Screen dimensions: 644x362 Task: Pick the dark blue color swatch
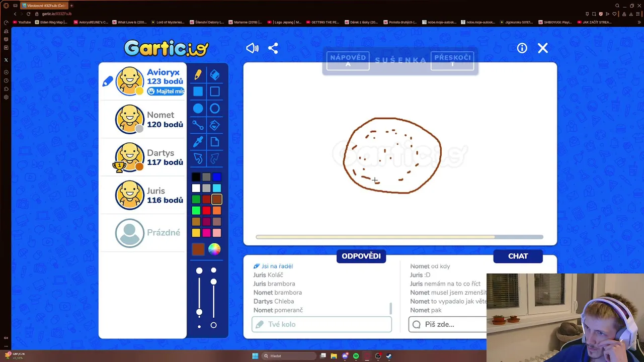pyautogui.click(x=217, y=177)
